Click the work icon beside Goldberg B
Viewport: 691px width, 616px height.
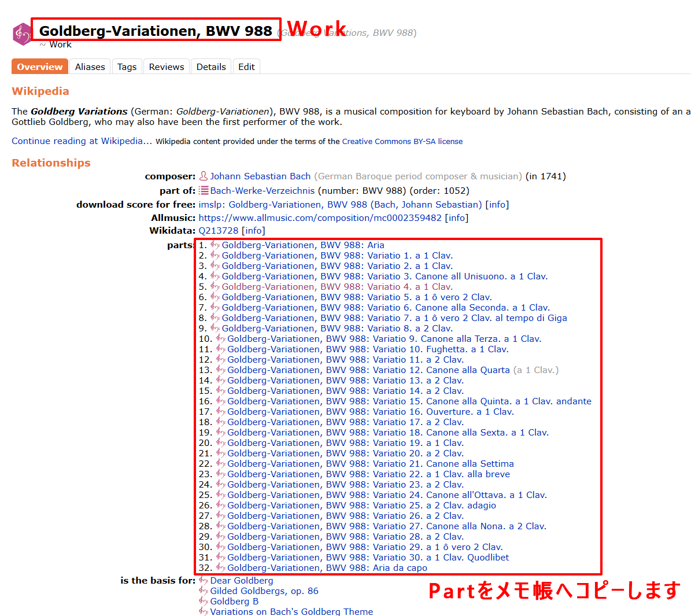204,601
